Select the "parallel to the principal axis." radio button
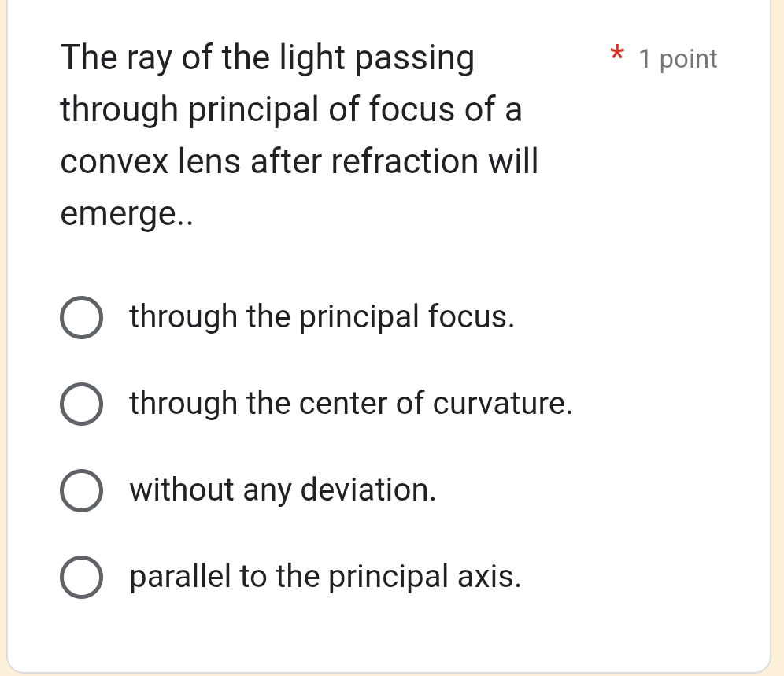784x676 pixels. tap(82, 577)
